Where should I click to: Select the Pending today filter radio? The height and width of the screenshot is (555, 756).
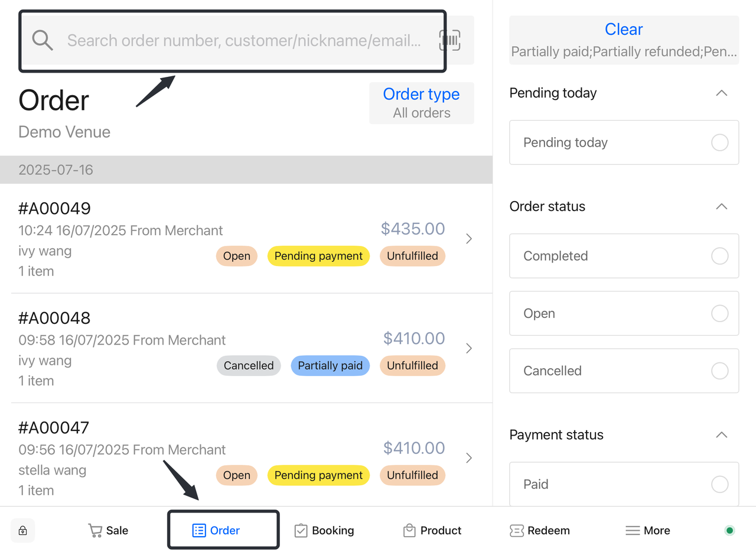point(719,142)
